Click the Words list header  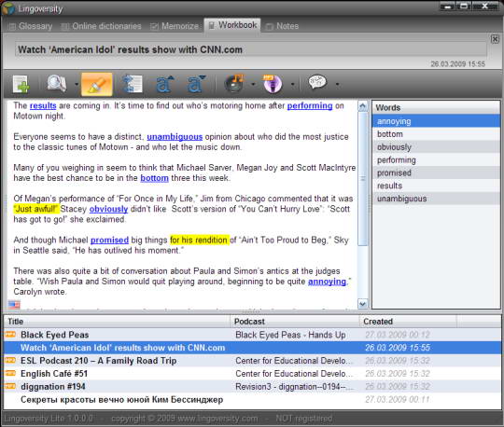pyautogui.click(x=436, y=107)
